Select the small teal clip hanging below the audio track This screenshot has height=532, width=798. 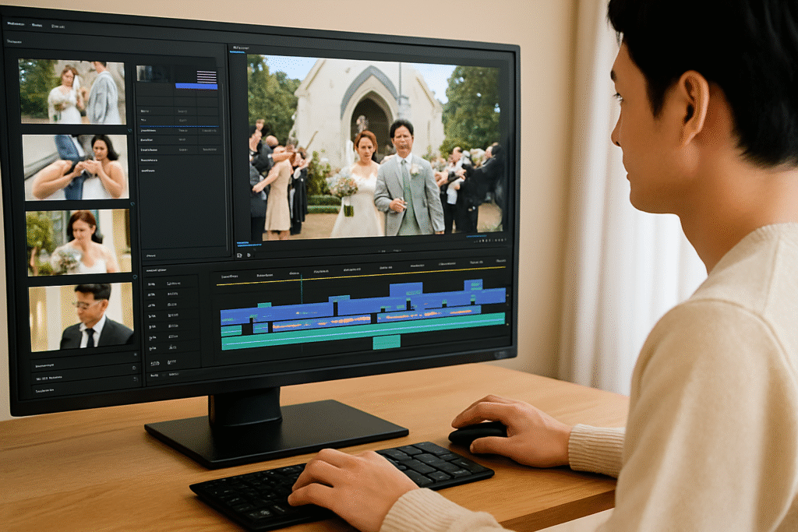(x=387, y=342)
